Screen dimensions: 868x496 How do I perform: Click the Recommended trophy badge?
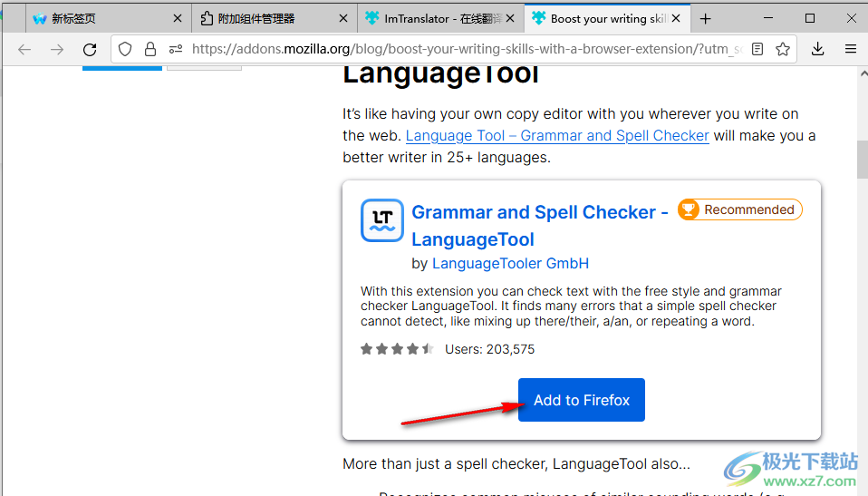click(x=739, y=209)
